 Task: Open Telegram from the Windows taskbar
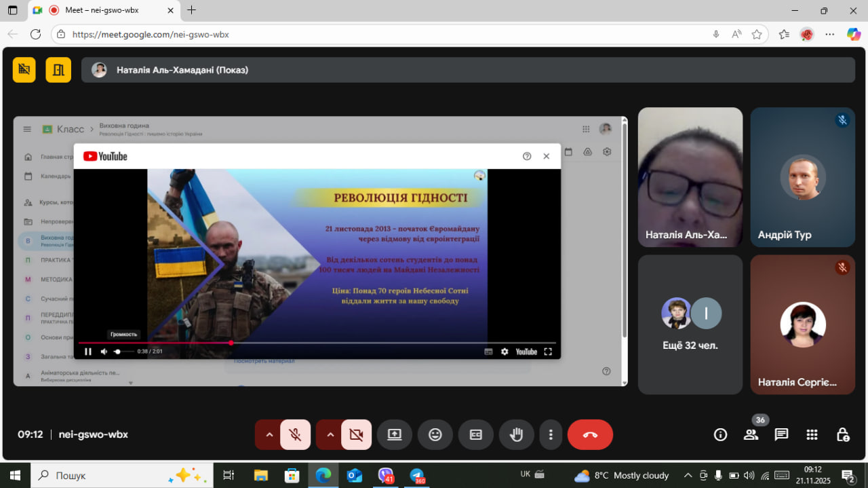[416, 476]
